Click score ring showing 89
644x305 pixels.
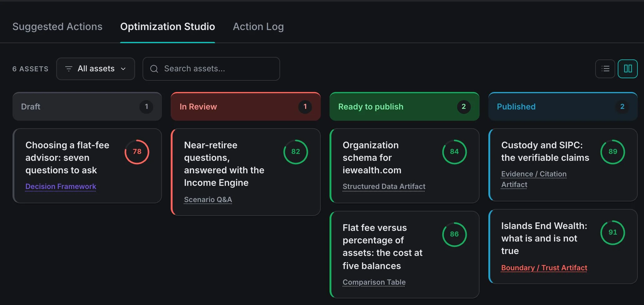(613, 152)
